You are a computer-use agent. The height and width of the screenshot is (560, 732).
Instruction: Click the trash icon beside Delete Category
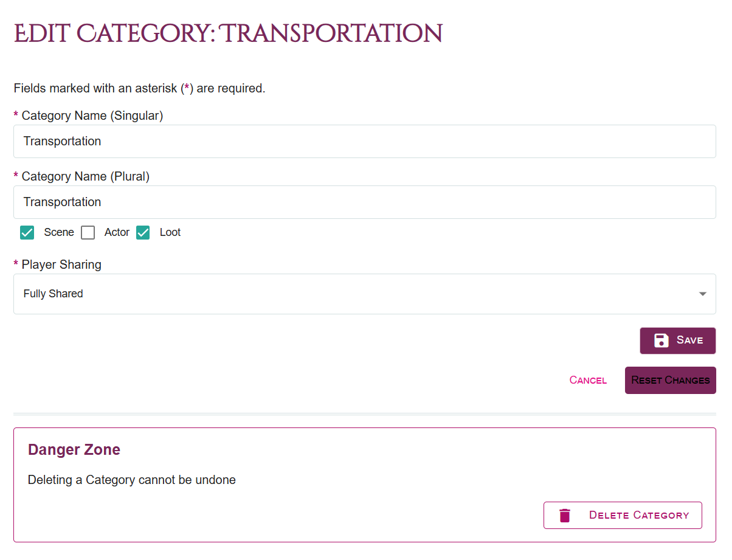pyautogui.click(x=564, y=514)
